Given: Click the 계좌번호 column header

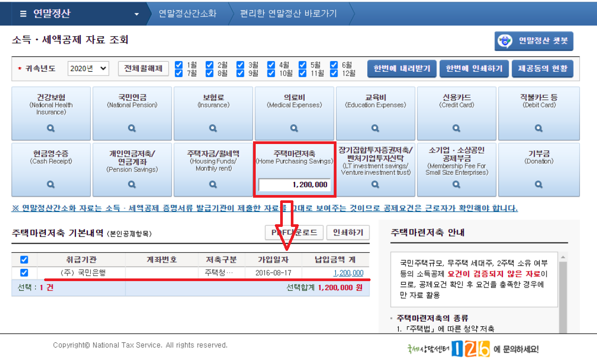Looking at the screenshot, I should point(162,260).
